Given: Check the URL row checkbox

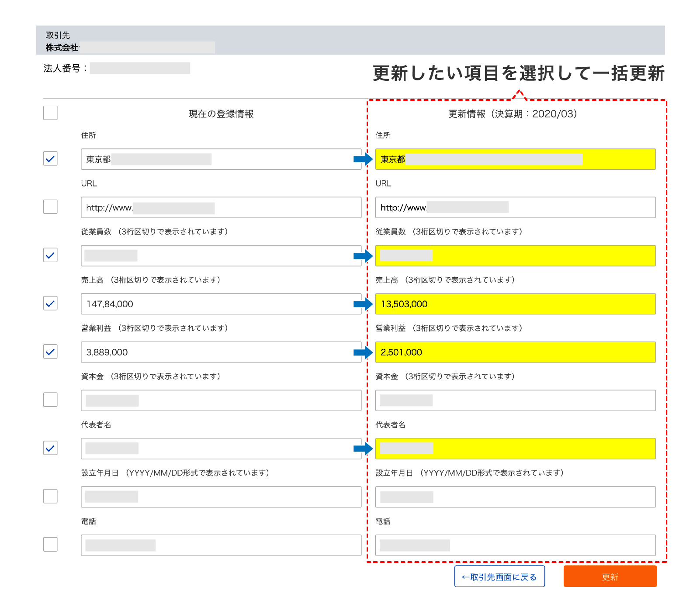Looking at the screenshot, I should click(x=50, y=207).
